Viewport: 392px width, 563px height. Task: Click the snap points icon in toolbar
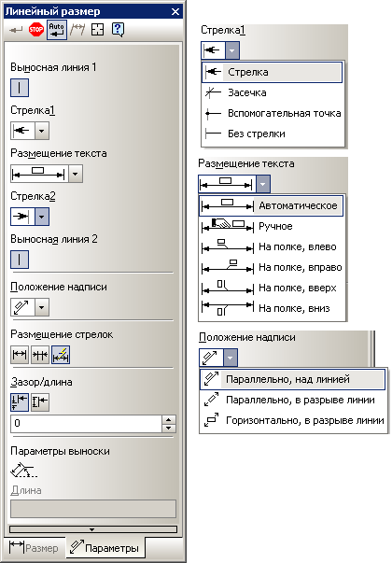click(97, 30)
